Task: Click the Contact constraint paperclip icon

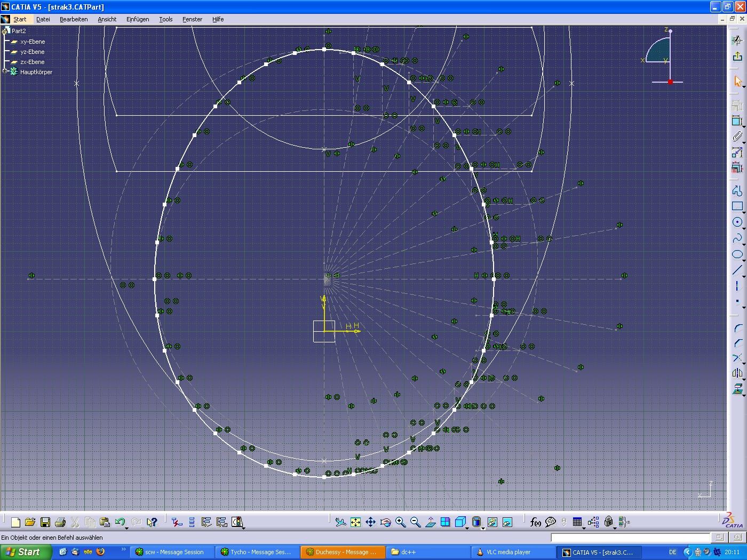Action: (x=737, y=137)
